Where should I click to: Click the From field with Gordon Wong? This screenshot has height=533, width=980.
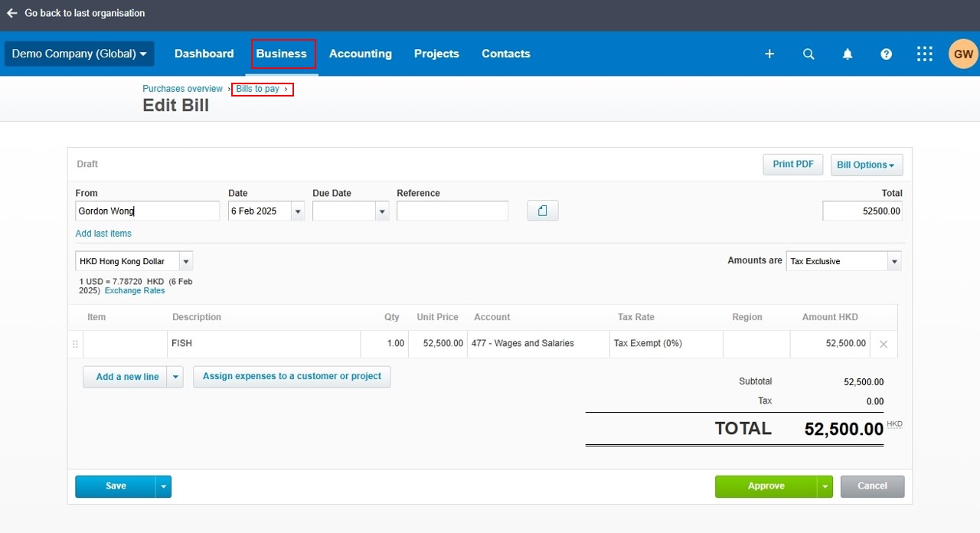(148, 211)
